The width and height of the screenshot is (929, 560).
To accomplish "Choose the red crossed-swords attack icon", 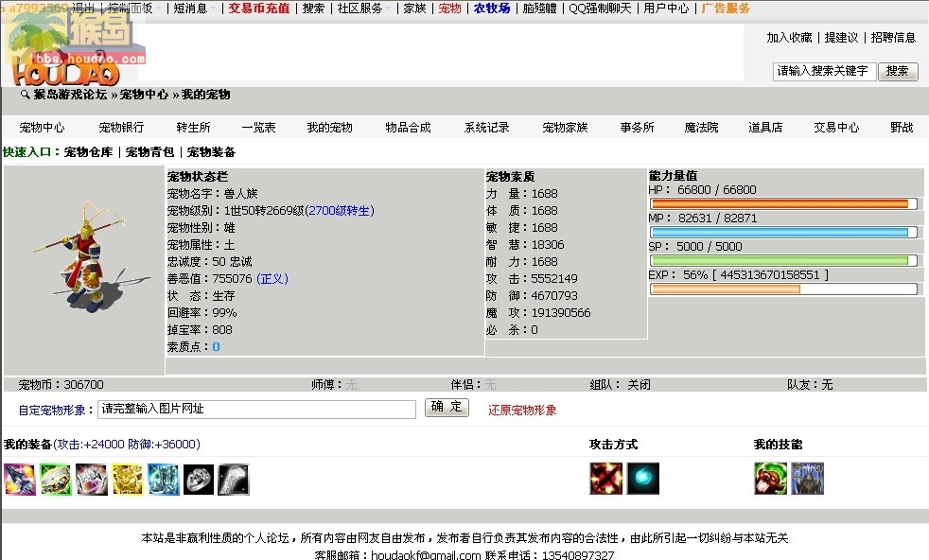I will [606, 479].
